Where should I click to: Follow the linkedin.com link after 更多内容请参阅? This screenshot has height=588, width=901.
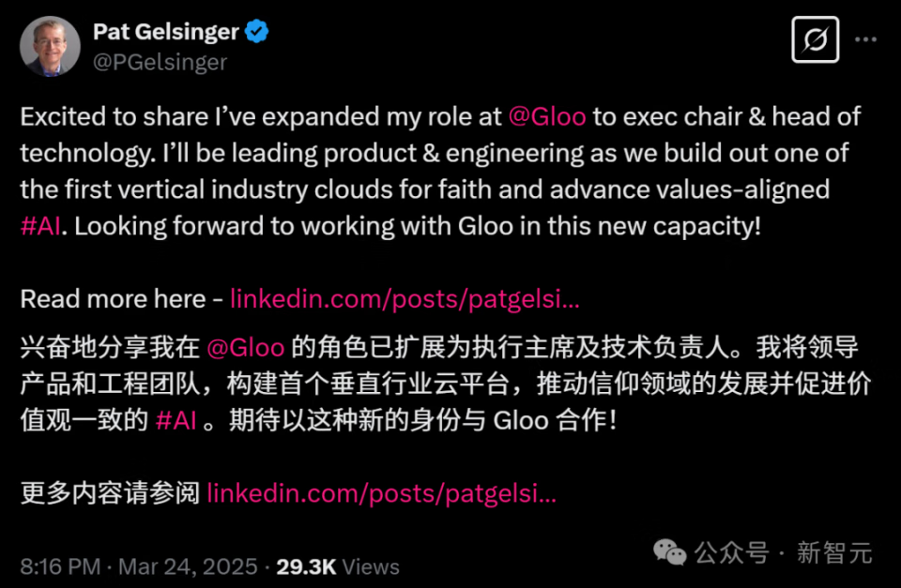381,492
